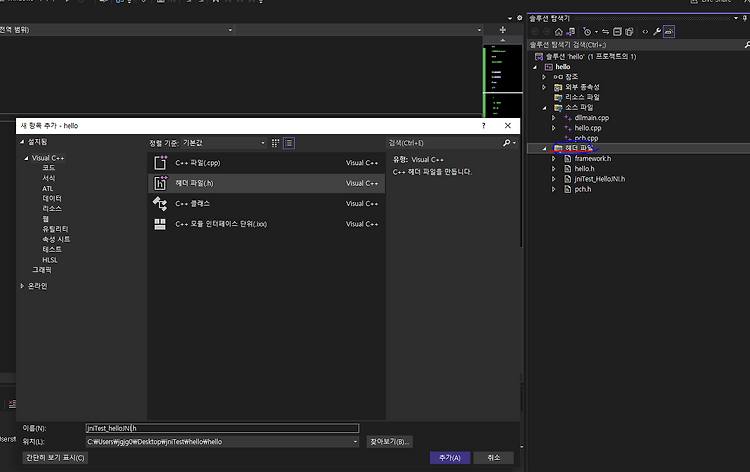Select hello.cpp in Solution Explorer
750x472 pixels.
tap(588, 128)
